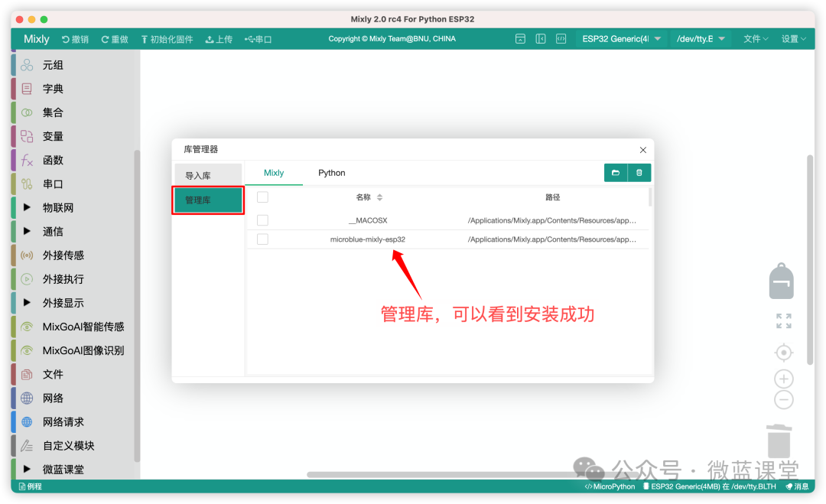This screenshot has height=504, width=826.
Task: Check the __MACOSX library checkbox
Action: [x=262, y=220]
